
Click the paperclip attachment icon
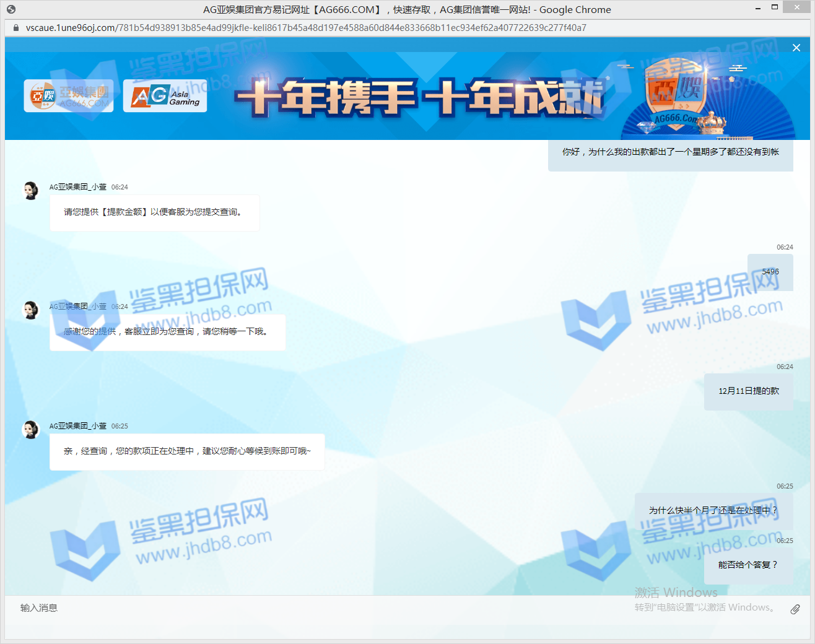(795, 609)
